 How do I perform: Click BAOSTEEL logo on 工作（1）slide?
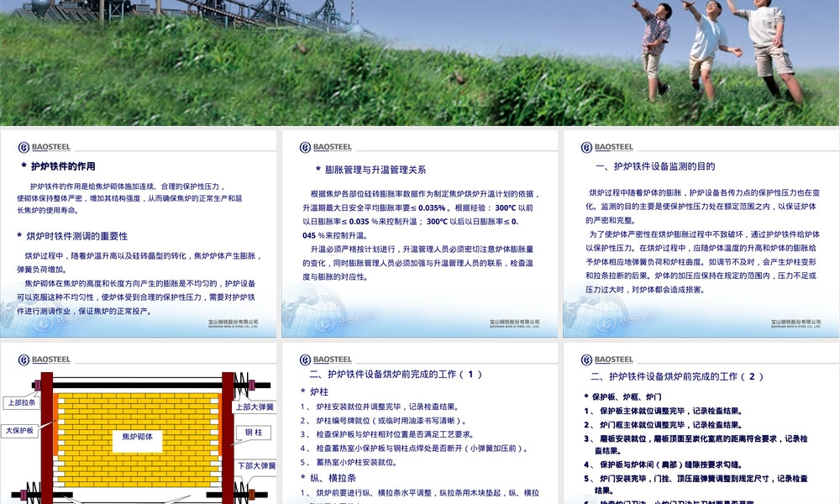point(325,360)
